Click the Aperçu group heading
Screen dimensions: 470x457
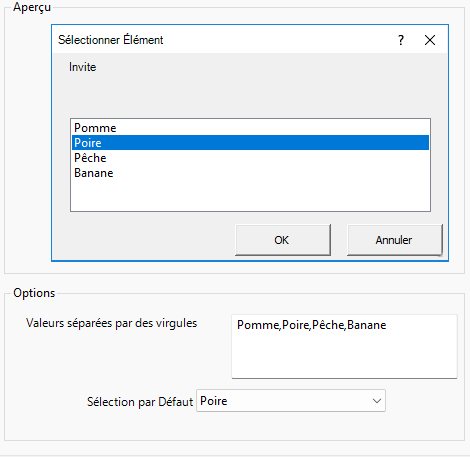coord(32,7)
